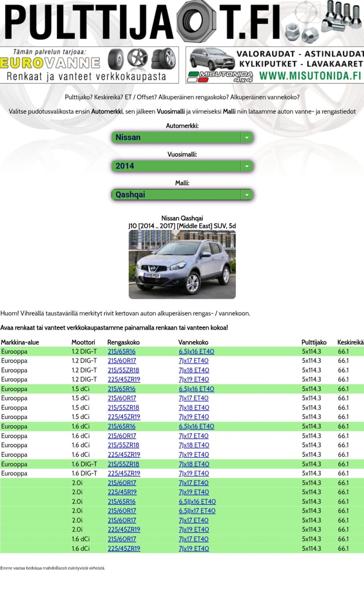The width and height of the screenshot is (364, 602).
Task: Select the Rengaskoko column header
Action: pyautogui.click(x=123, y=342)
